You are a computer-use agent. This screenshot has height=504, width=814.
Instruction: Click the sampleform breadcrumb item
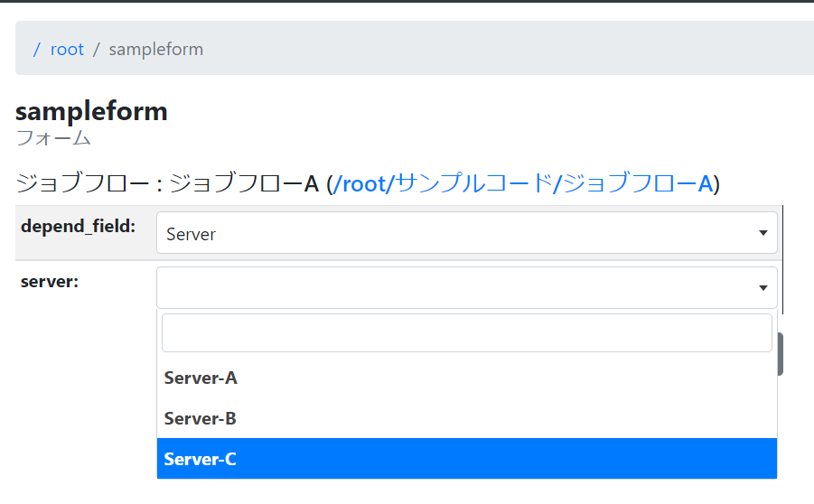pyautogui.click(x=155, y=50)
